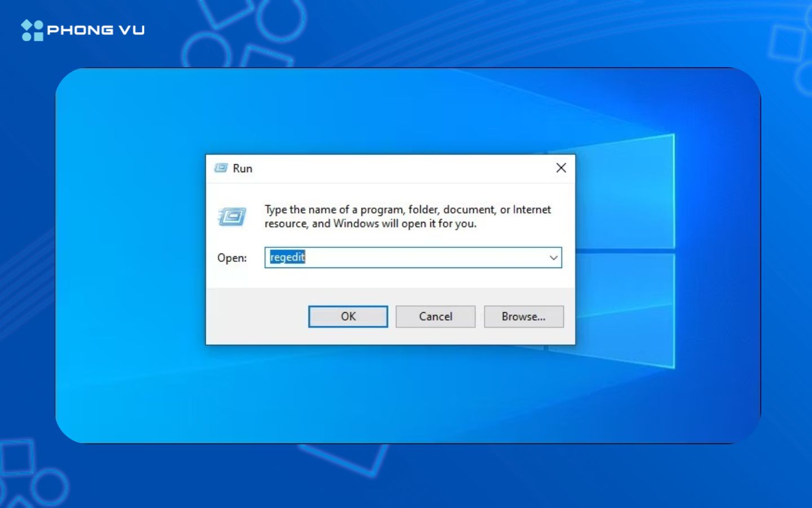Close the Run dialog with the X
The width and height of the screenshot is (812, 508).
[x=561, y=168]
